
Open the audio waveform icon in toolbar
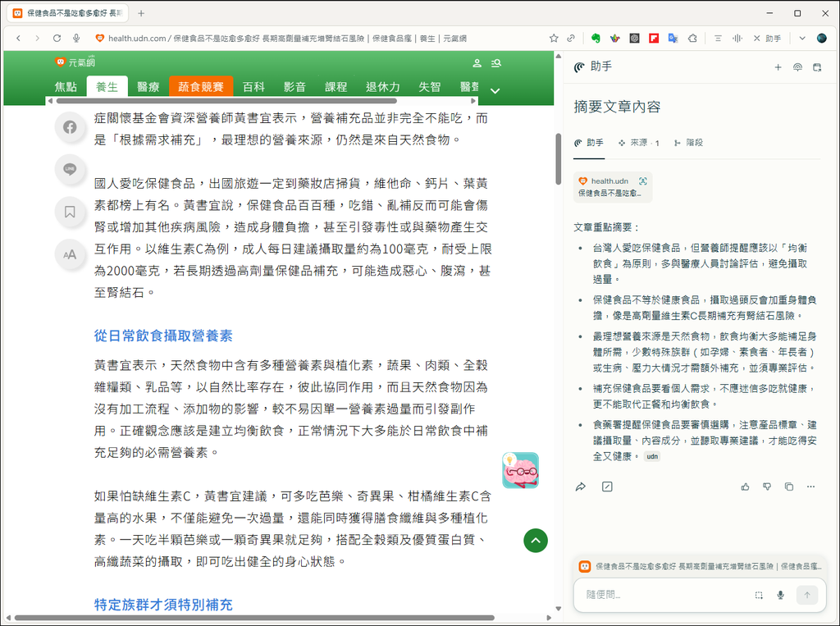point(737,38)
